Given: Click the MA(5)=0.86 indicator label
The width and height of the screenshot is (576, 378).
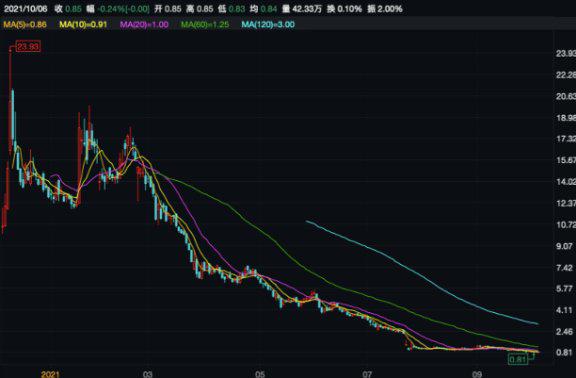Looking at the screenshot, I should tap(25, 25).
